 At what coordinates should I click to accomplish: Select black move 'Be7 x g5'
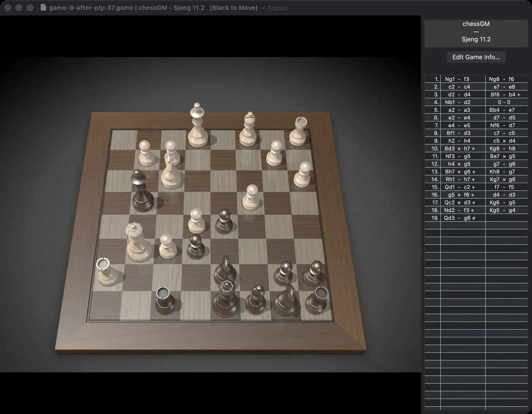click(507, 156)
